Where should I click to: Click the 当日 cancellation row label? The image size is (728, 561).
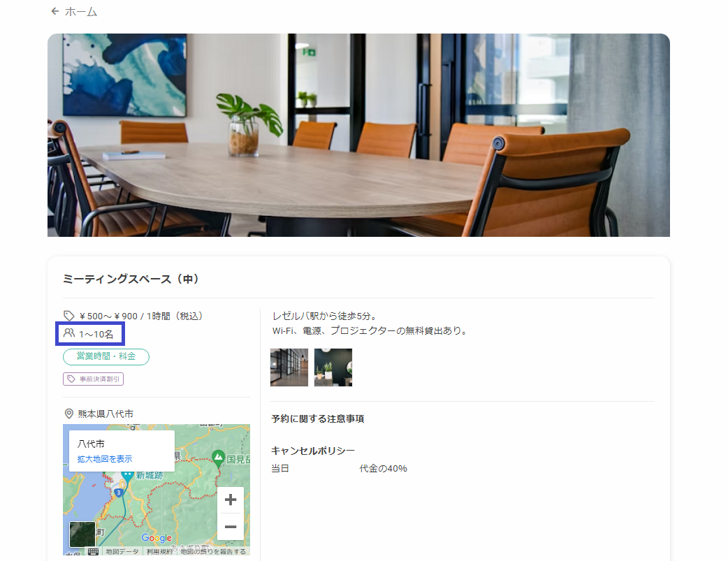point(280,469)
